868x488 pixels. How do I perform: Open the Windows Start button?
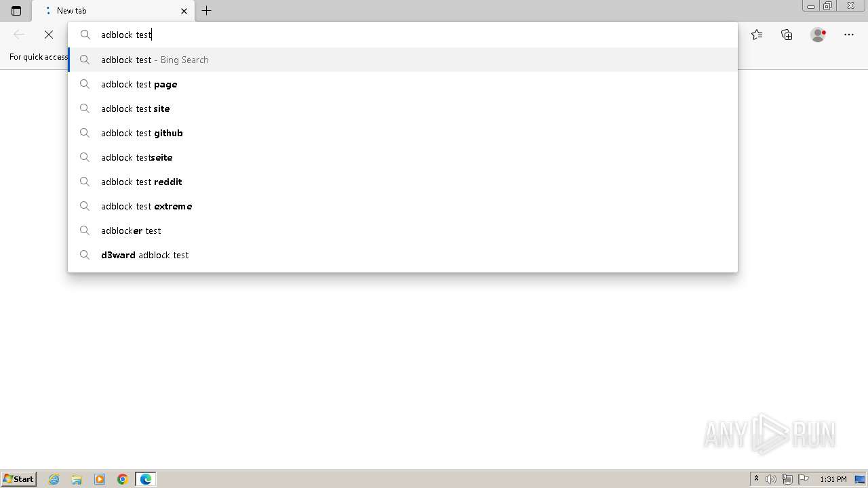(x=19, y=479)
